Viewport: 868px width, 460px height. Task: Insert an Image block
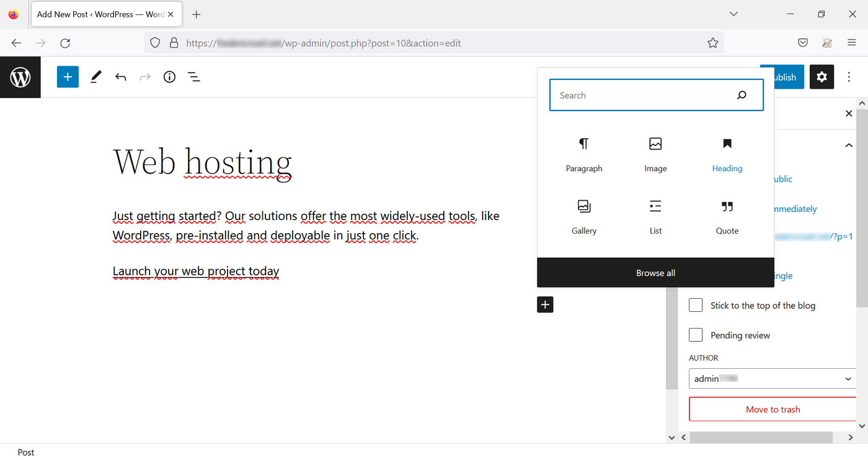655,154
